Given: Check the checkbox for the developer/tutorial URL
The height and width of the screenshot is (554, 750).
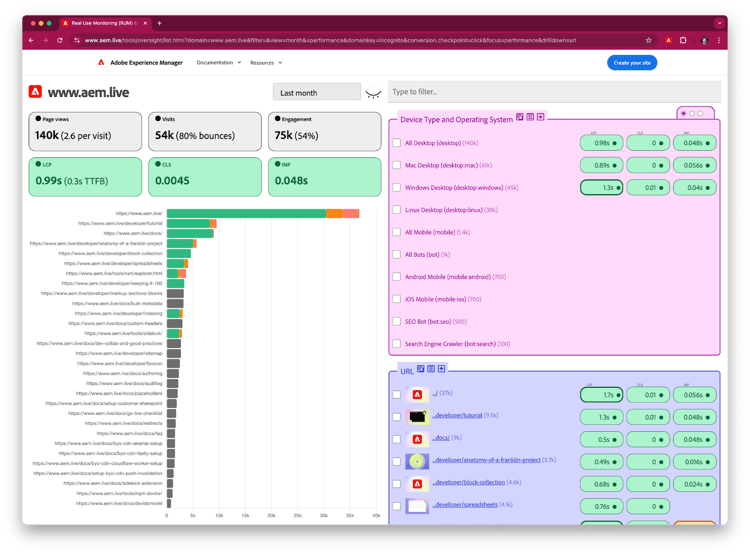Looking at the screenshot, I should pyautogui.click(x=397, y=417).
